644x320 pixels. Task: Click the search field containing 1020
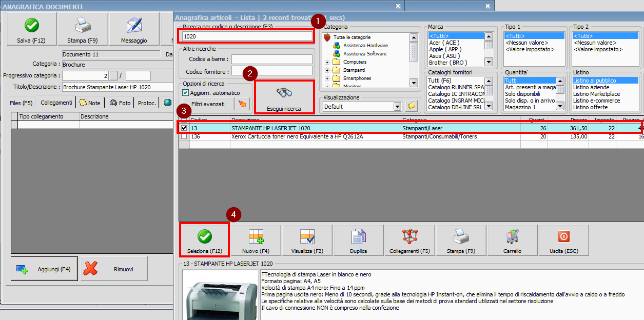tap(247, 36)
